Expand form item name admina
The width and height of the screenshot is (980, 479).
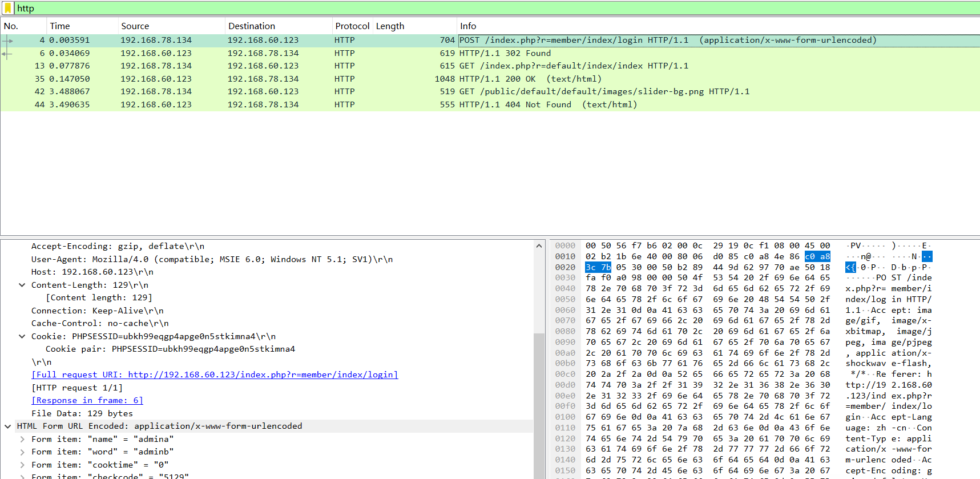pyautogui.click(x=22, y=439)
